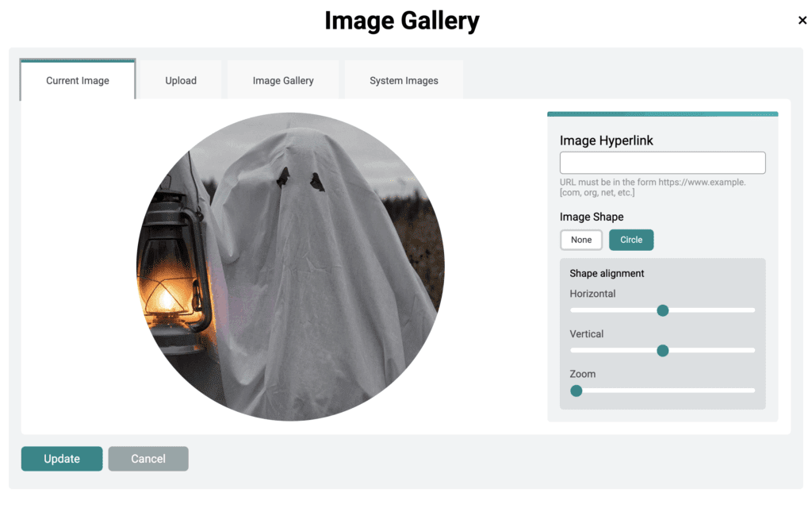
Task: Click the Horizontal alignment slider handle
Action: coord(662,310)
